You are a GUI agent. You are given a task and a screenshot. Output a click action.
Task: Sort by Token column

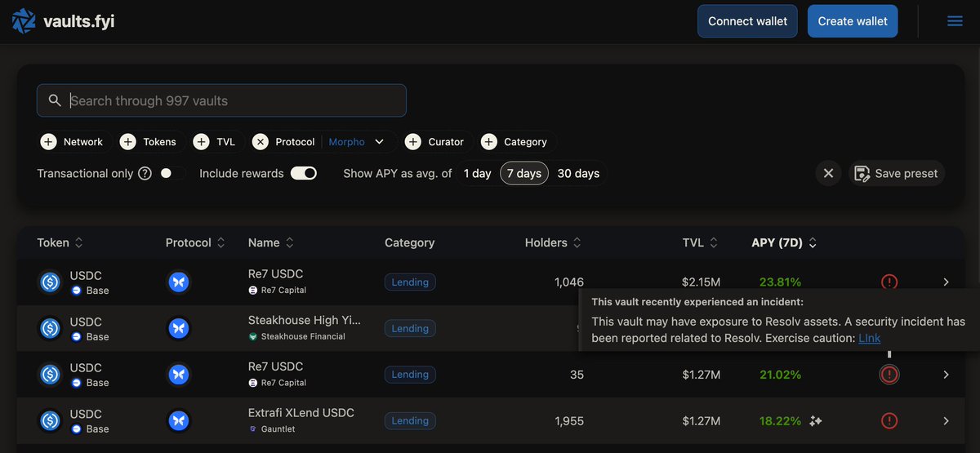(78, 242)
